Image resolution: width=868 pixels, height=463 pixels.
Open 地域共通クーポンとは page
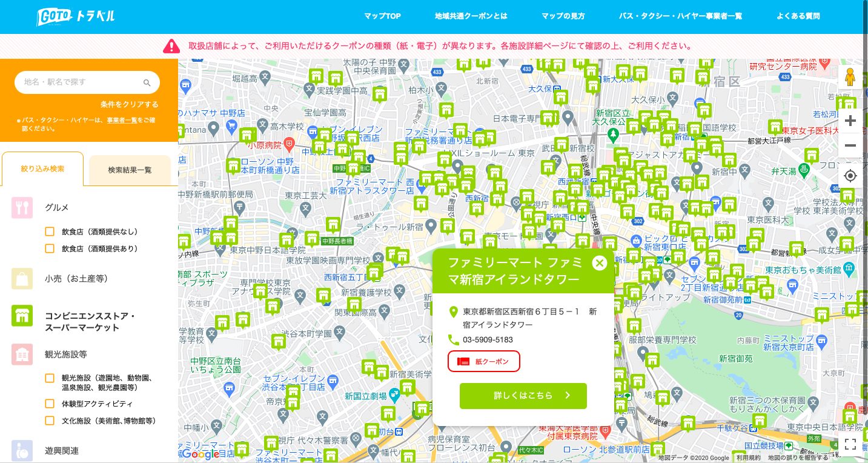pyautogui.click(x=471, y=16)
